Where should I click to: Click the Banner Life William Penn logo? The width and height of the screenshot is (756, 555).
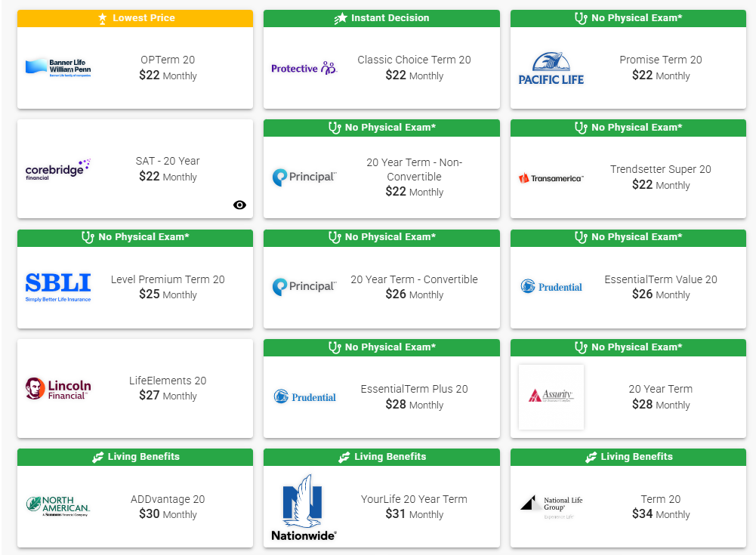click(58, 67)
